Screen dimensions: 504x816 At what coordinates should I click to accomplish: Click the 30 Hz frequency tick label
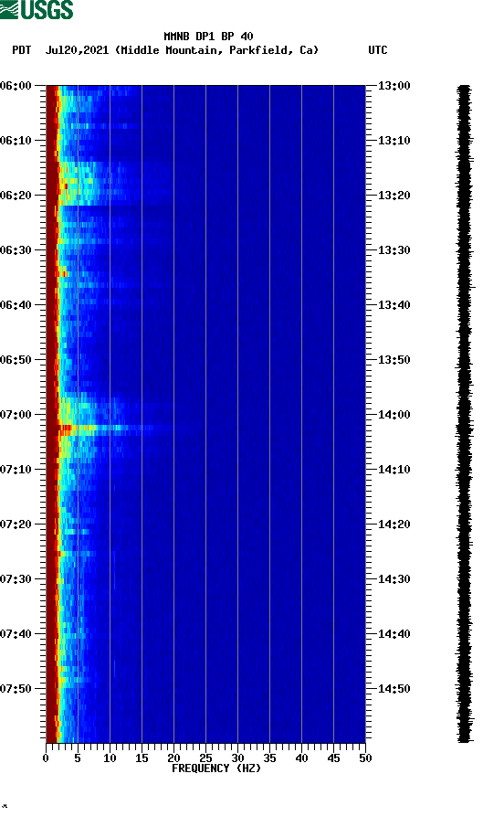click(237, 758)
